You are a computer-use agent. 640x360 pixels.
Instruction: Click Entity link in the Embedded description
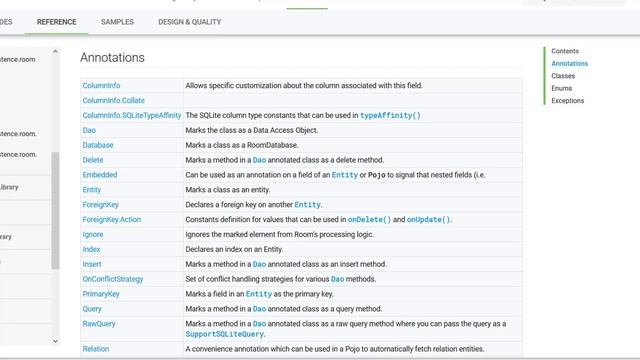[x=344, y=175]
